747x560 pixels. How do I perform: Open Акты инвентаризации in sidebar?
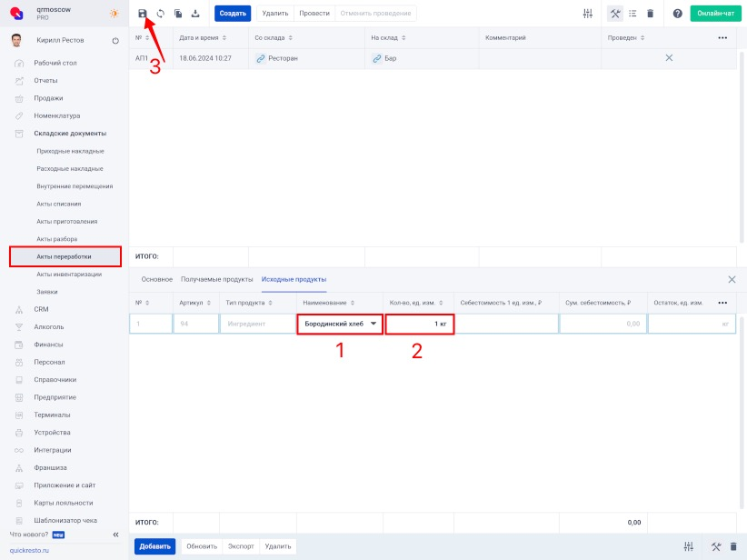click(69, 274)
